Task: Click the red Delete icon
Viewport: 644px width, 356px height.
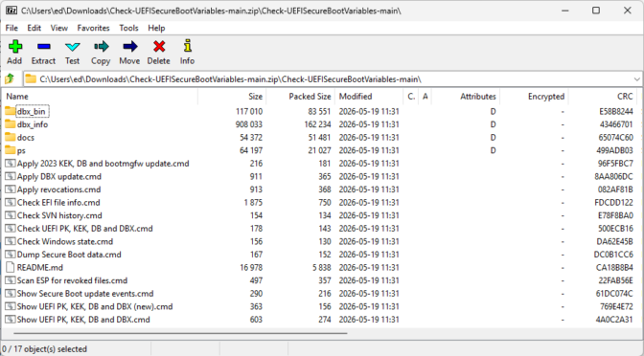Action: tap(159, 46)
